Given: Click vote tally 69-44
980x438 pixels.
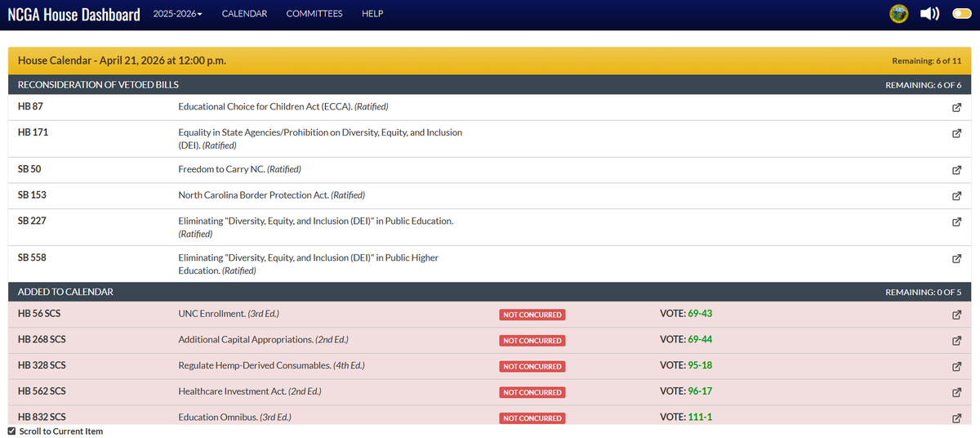Looking at the screenshot, I should [x=701, y=339].
